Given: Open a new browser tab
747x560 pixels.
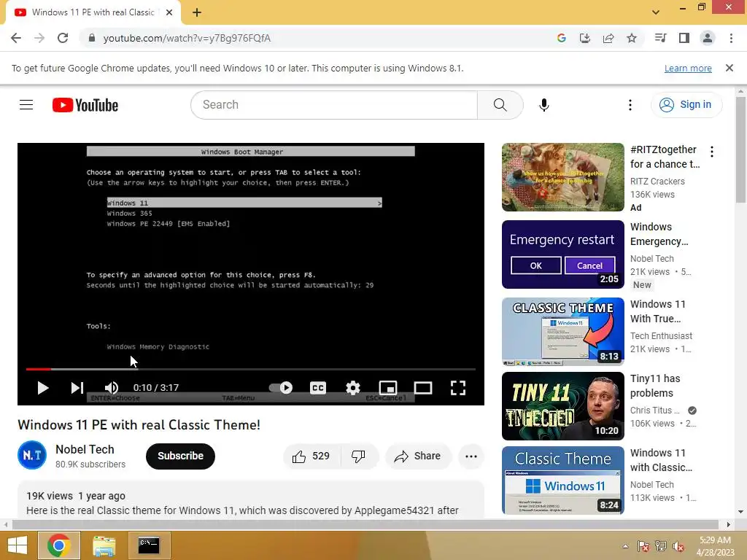Looking at the screenshot, I should pos(197,12).
